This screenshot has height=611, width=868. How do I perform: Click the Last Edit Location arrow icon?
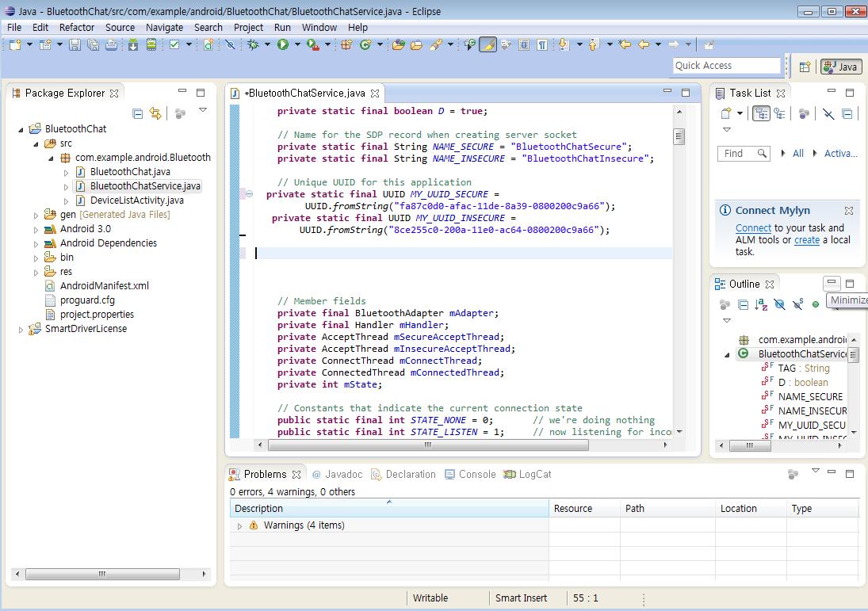point(625,45)
